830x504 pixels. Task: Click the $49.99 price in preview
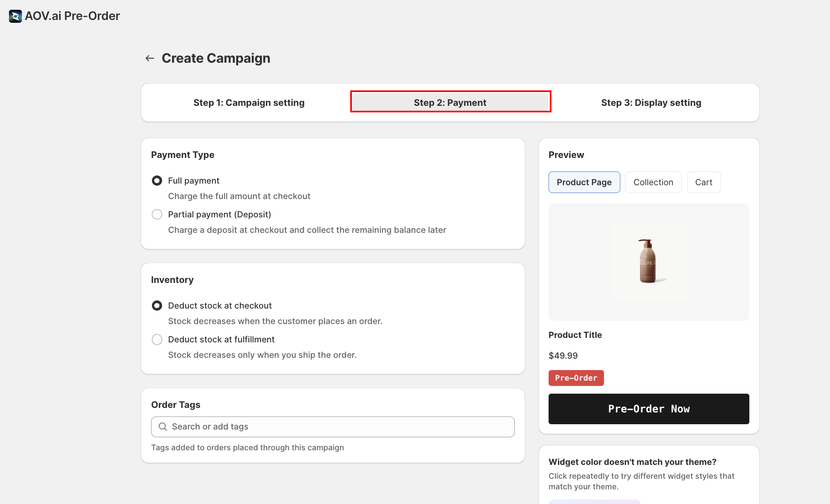point(563,355)
